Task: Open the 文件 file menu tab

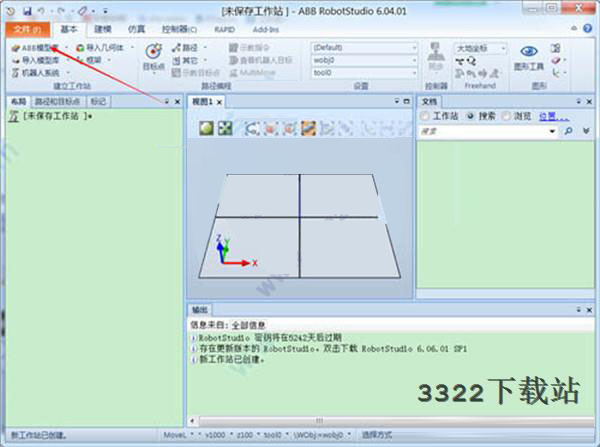Action: click(28, 29)
